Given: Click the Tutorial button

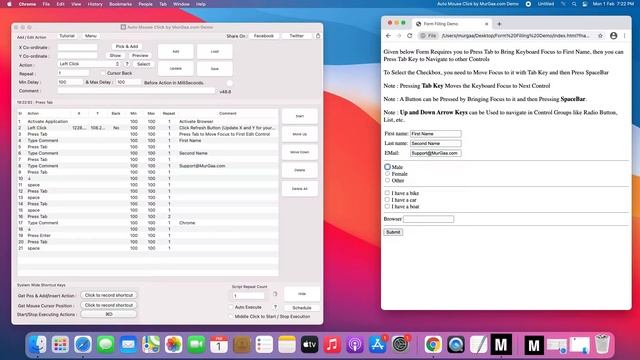Looking at the screenshot, I should tap(67, 36).
